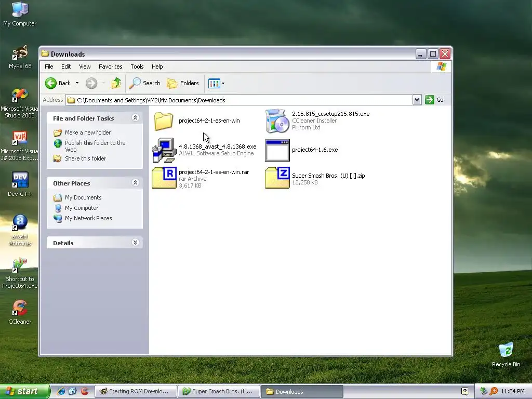This screenshot has height=399, width=532.
Task: Switch to Super Smash Bros. taskbar window
Action: tap(219, 392)
